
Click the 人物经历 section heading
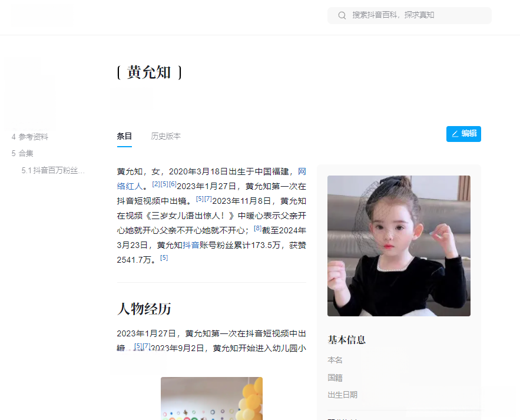144,309
